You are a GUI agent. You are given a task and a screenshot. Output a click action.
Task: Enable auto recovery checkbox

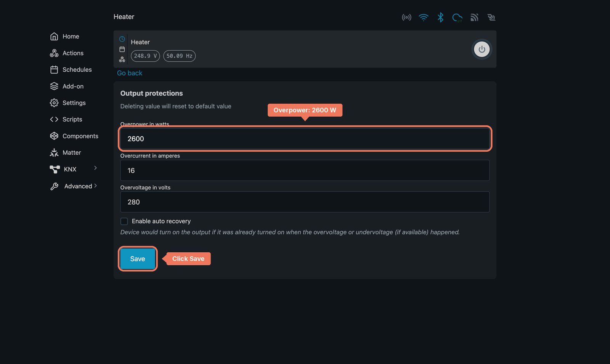124,221
